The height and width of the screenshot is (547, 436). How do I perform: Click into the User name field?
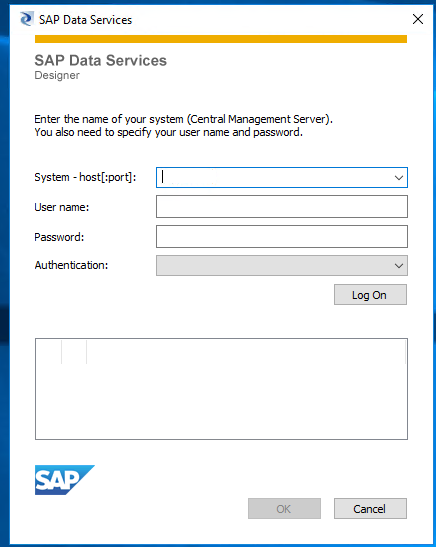[282, 207]
